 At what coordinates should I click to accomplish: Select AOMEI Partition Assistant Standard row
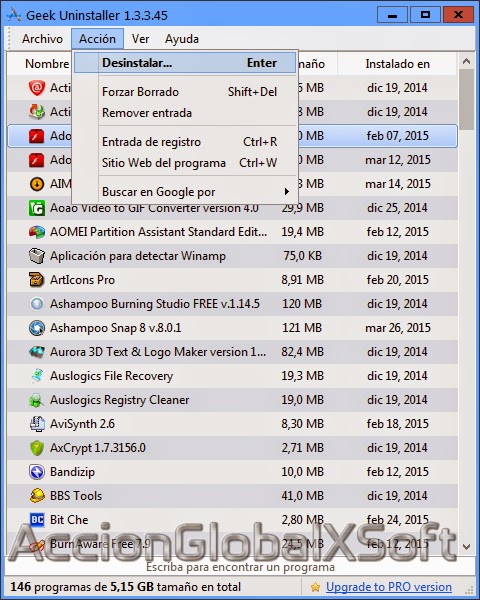click(232, 232)
